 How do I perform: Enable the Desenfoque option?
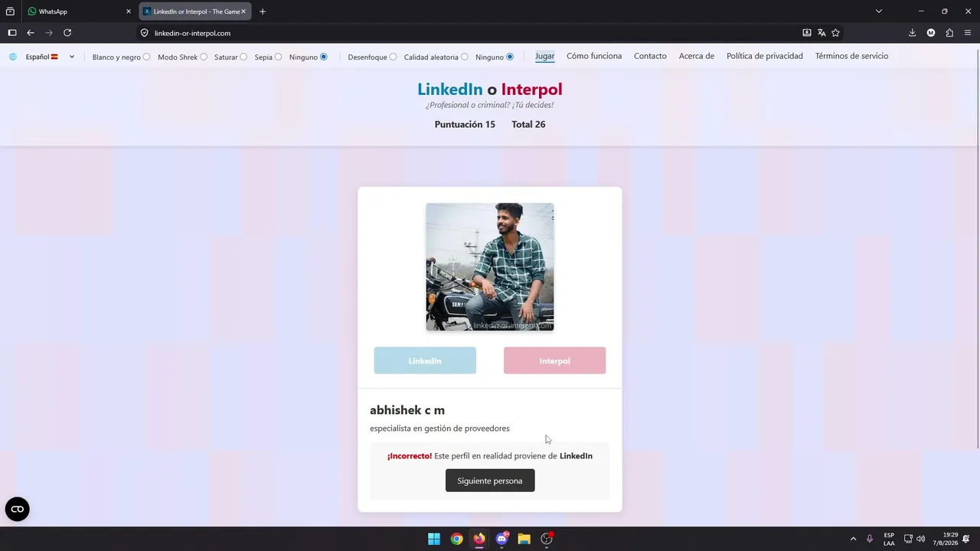click(x=393, y=57)
